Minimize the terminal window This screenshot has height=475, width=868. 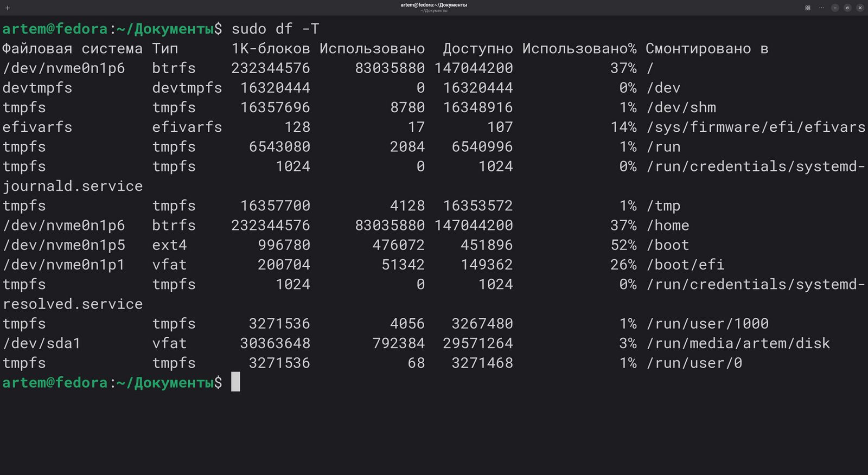[835, 8]
